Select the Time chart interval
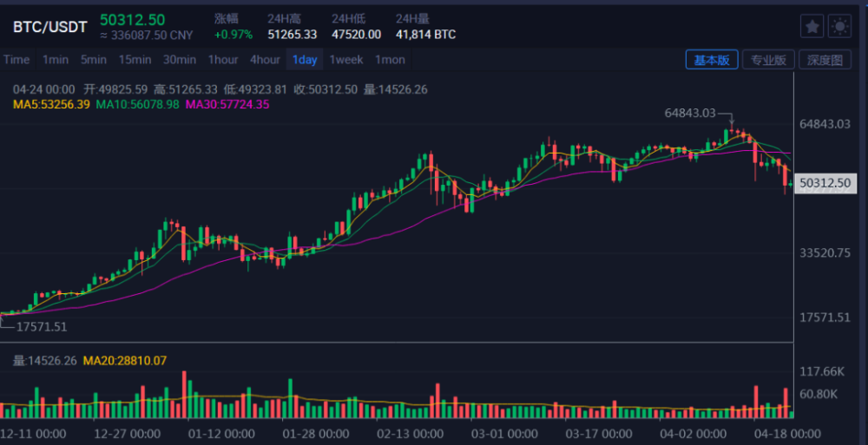868x445 pixels. click(16, 60)
